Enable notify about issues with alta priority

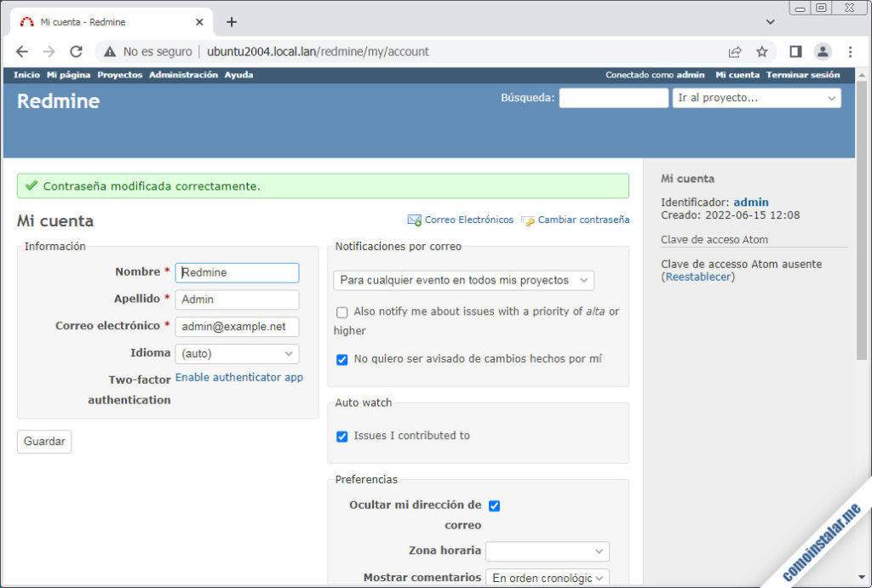(x=343, y=311)
